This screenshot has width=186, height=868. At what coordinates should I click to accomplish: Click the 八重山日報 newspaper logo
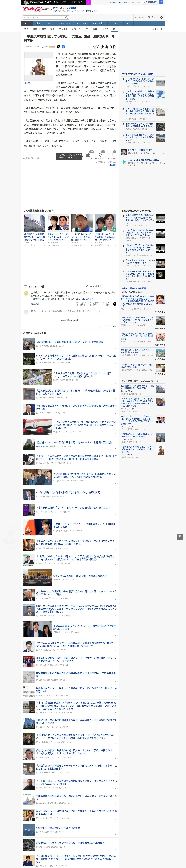pos(104,47)
